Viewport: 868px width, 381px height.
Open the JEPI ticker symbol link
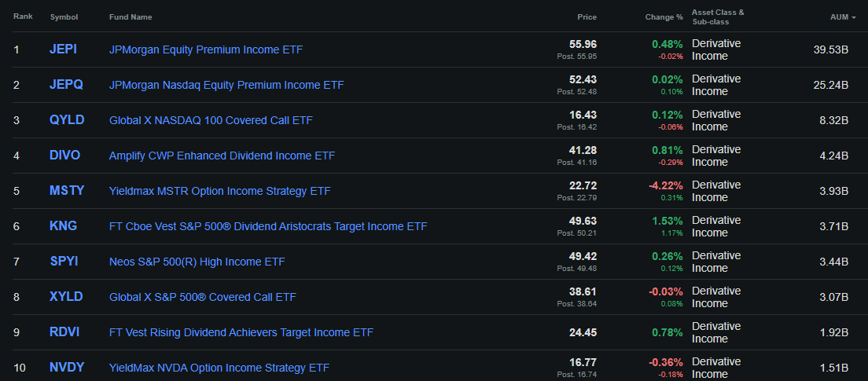click(x=64, y=49)
